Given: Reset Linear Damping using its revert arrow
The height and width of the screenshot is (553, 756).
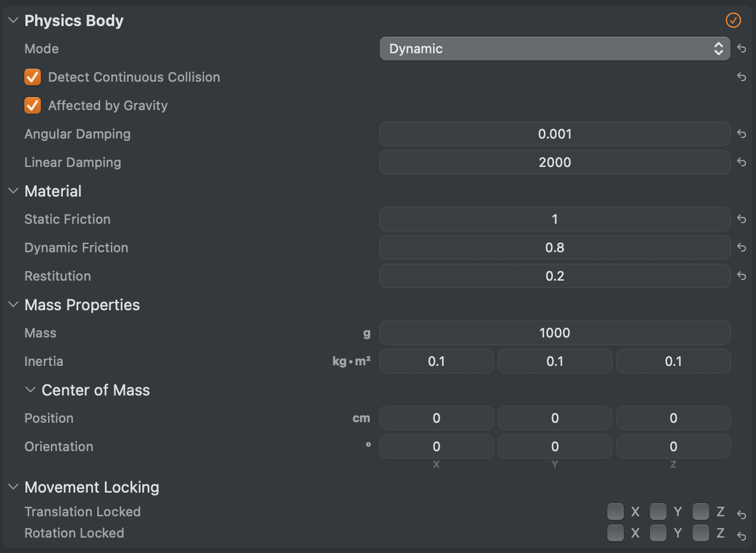Looking at the screenshot, I should (741, 162).
